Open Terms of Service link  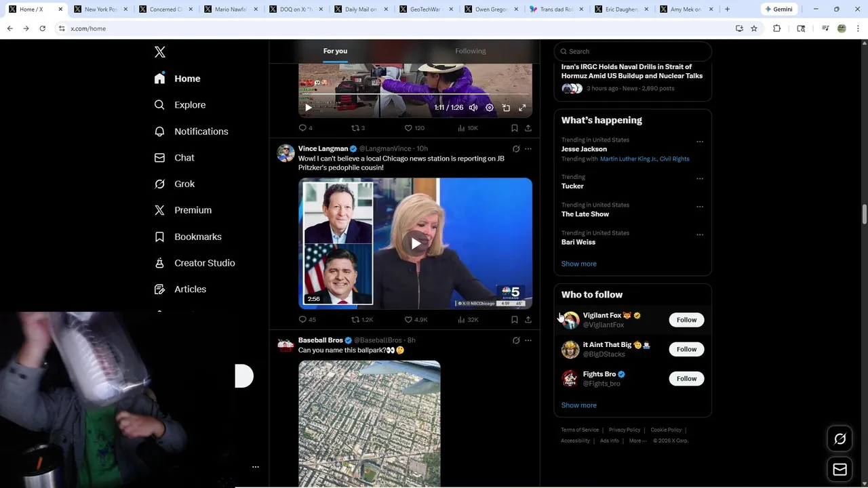tap(580, 430)
